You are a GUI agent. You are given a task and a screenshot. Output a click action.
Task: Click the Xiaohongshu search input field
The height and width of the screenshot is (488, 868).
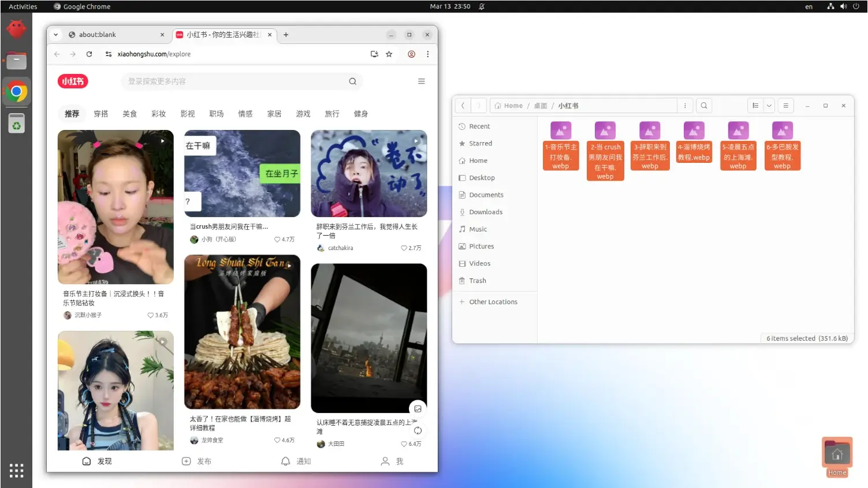click(x=231, y=81)
